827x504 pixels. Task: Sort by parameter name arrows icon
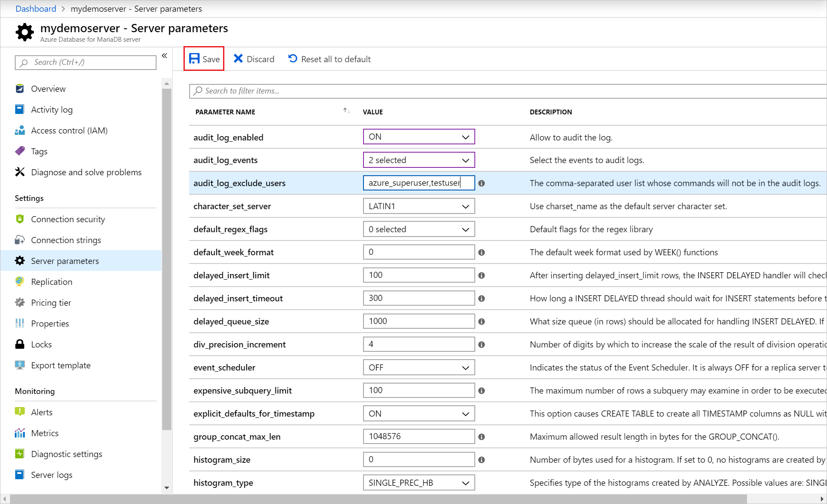click(347, 111)
